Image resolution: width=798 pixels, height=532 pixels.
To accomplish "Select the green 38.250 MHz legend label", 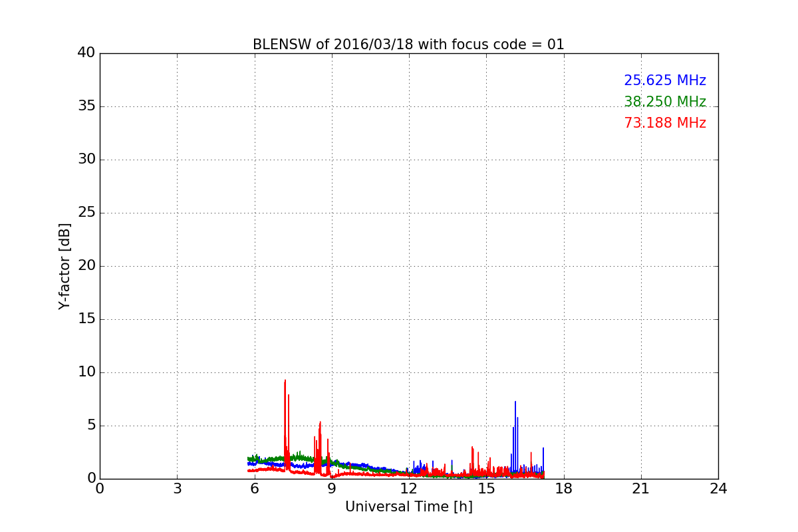I will 665,102.
